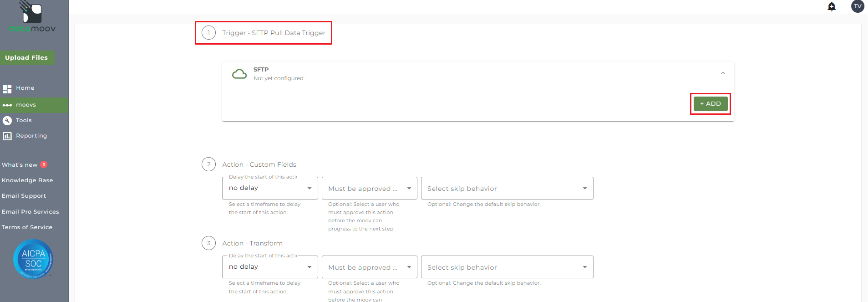This screenshot has width=868, height=302.
Task: Click the Home dashboard icon
Action: pyautogui.click(x=7, y=89)
